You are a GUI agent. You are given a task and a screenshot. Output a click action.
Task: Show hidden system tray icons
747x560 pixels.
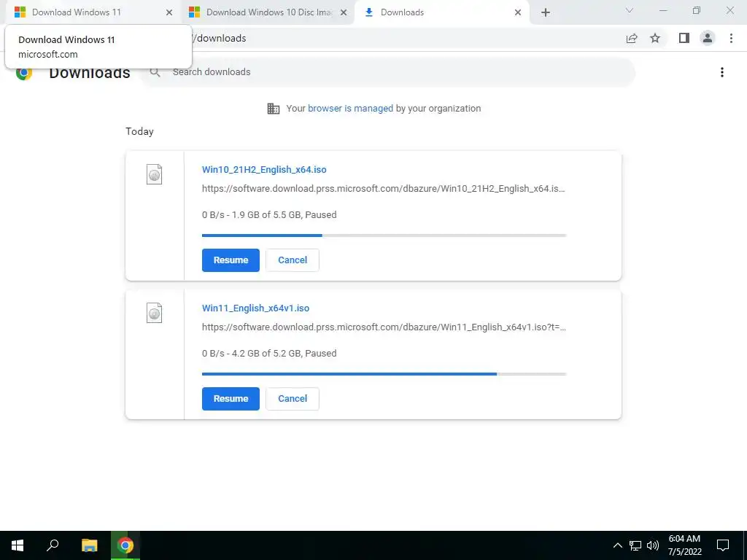[x=617, y=545]
